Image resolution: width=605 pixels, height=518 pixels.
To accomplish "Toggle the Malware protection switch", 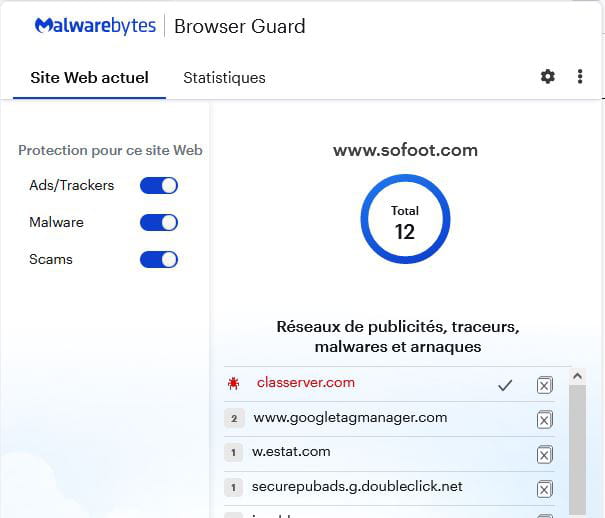I will [159, 223].
